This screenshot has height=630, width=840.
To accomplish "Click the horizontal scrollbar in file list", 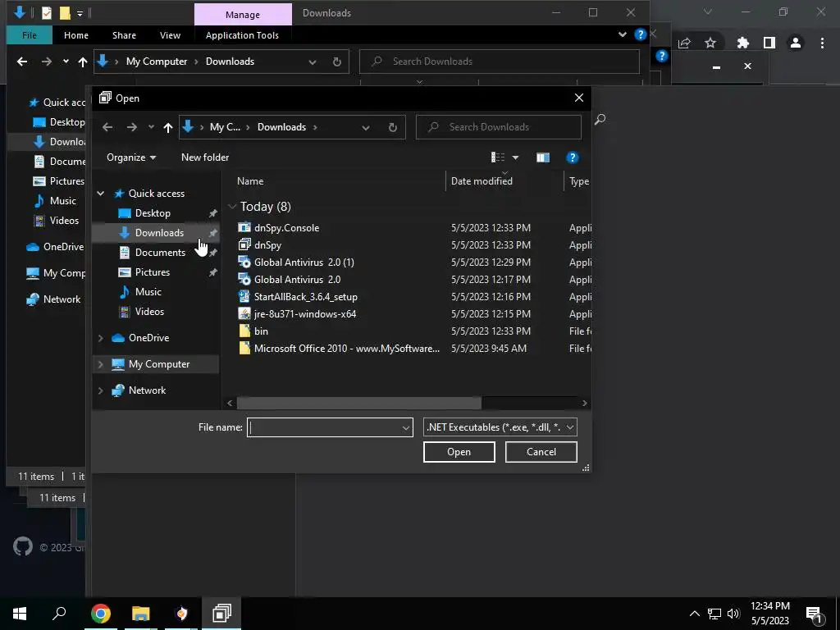I will coord(359,403).
